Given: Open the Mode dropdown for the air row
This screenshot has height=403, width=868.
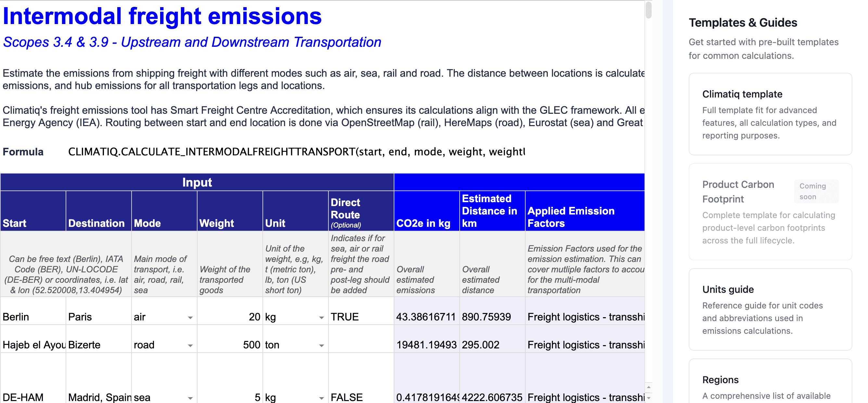Looking at the screenshot, I should pos(190,318).
